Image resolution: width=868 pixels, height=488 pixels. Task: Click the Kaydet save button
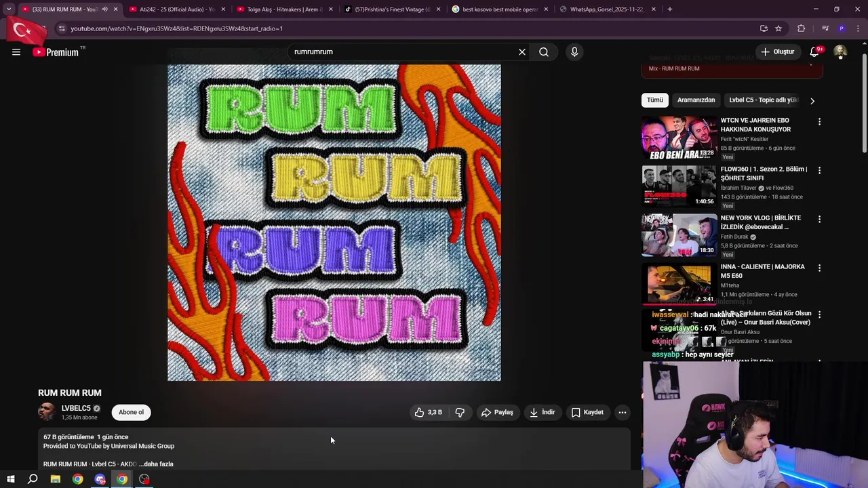tap(587, 412)
